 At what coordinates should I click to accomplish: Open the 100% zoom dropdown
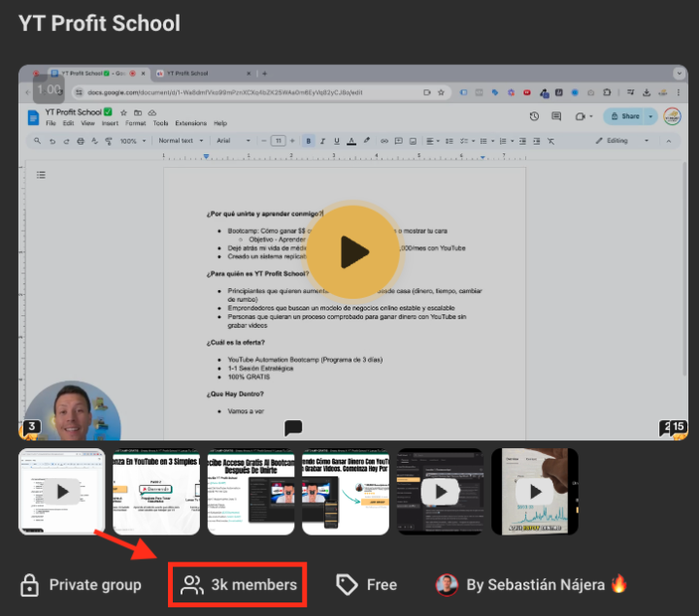pyautogui.click(x=132, y=141)
